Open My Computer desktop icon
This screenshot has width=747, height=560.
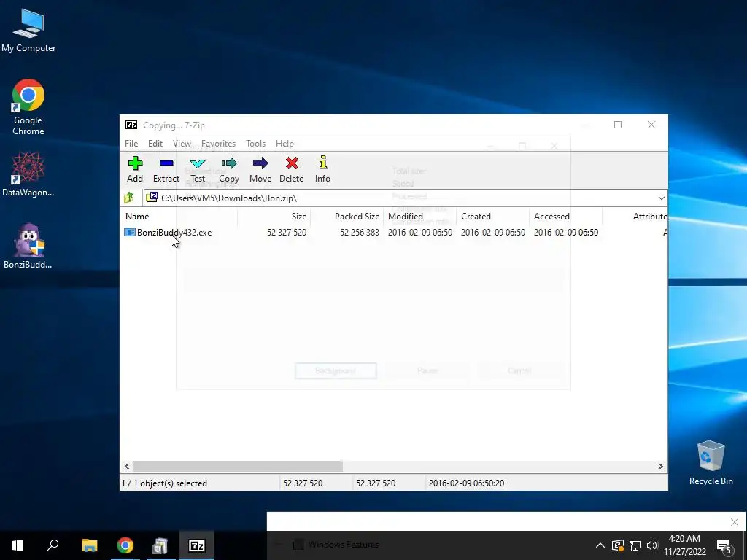[x=28, y=31]
